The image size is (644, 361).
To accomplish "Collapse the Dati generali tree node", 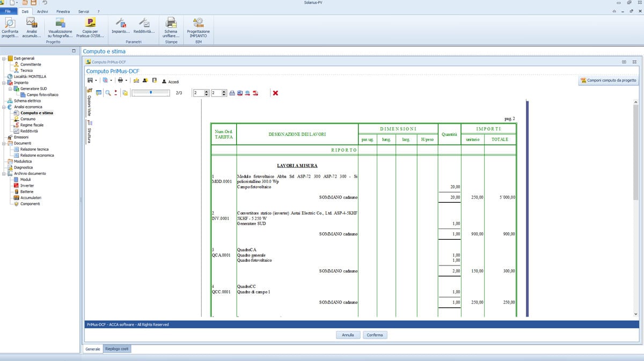I will pos(4,58).
